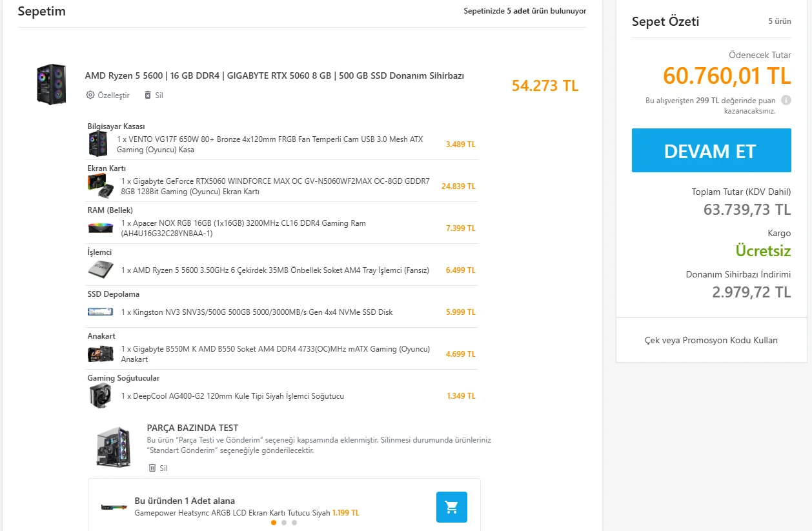Click the 24.839 TL graphics card price
This screenshot has height=531, width=812.
pos(458,186)
